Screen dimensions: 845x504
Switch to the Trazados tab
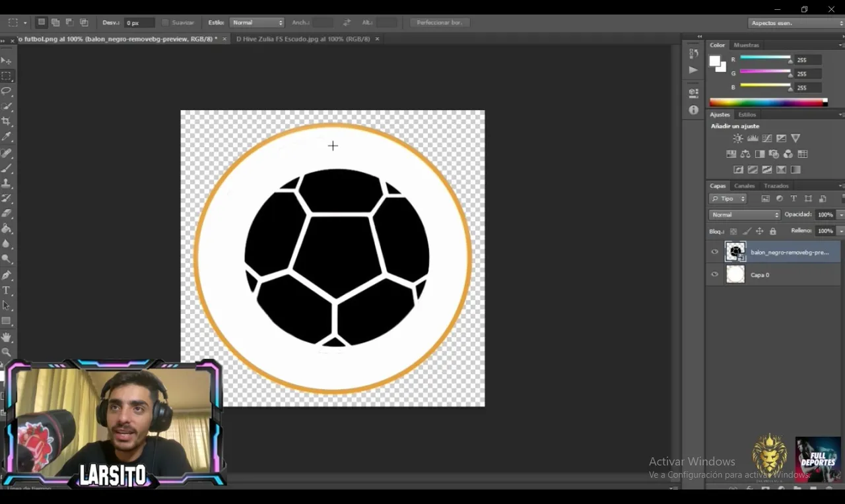pos(776,186)
